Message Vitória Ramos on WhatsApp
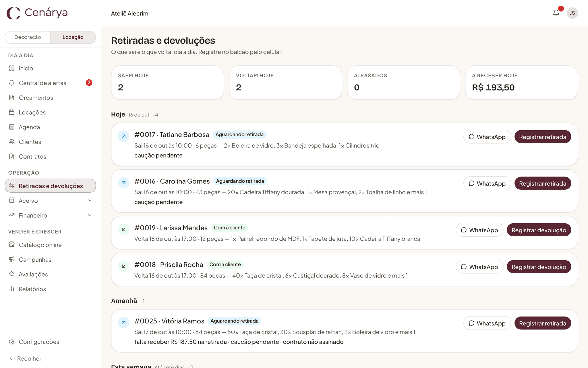 487,323
